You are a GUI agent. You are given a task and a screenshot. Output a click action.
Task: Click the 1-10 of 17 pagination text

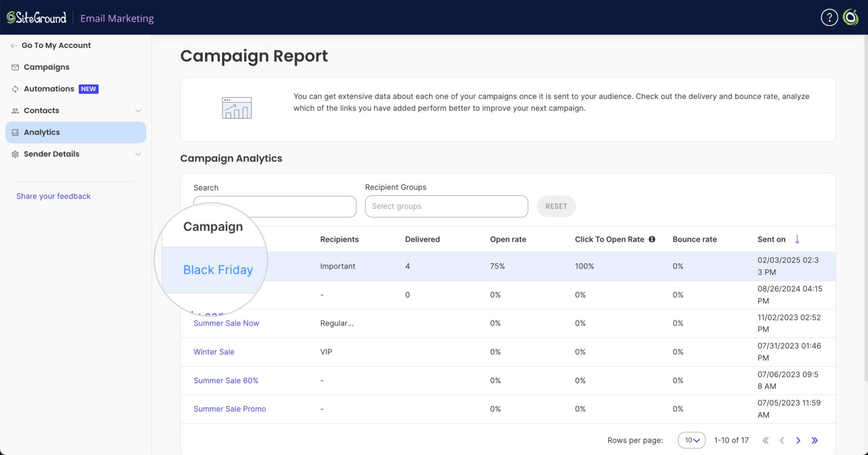point(731,440)
